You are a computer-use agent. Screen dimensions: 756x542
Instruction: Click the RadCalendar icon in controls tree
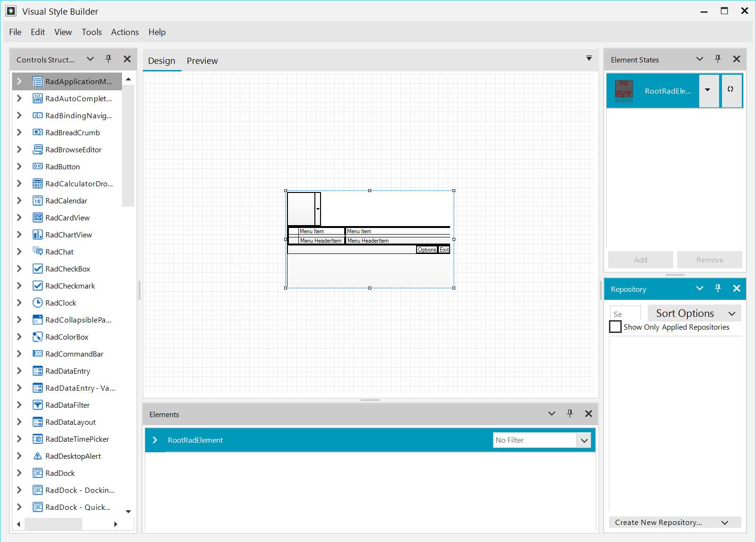pyautogui.click(x=37, y=201)
